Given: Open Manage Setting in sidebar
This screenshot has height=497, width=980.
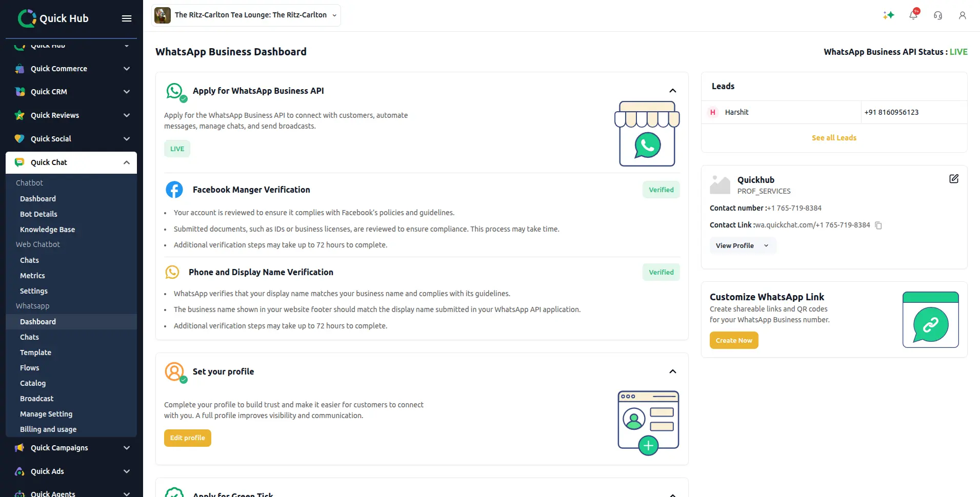Looking at the screenshot, I should point(46,414).
